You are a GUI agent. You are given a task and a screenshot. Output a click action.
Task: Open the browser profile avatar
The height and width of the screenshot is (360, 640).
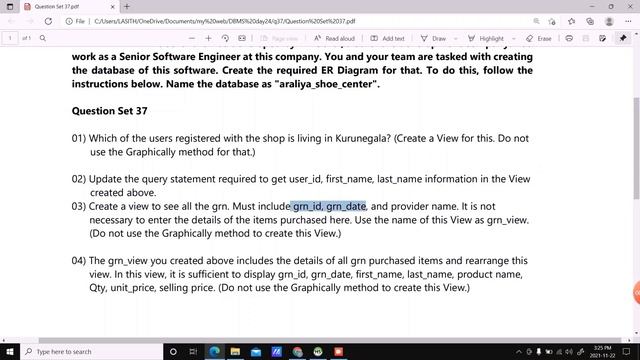coord(609,21)
